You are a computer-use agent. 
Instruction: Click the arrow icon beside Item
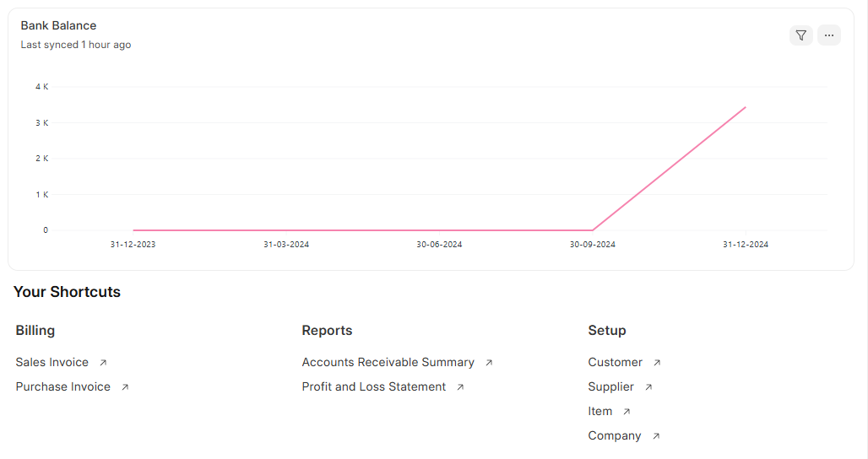[627, 412]
